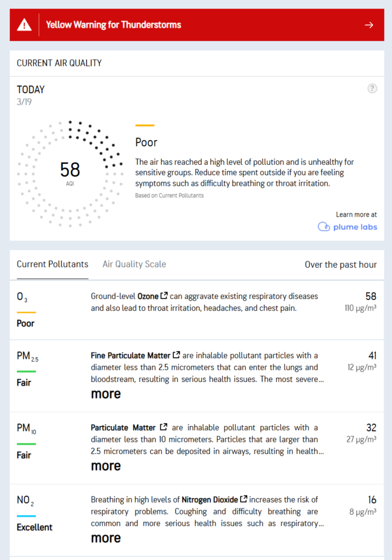Expand 'more' under the NO2 description

pyautogui.click(x=106, y=538)
